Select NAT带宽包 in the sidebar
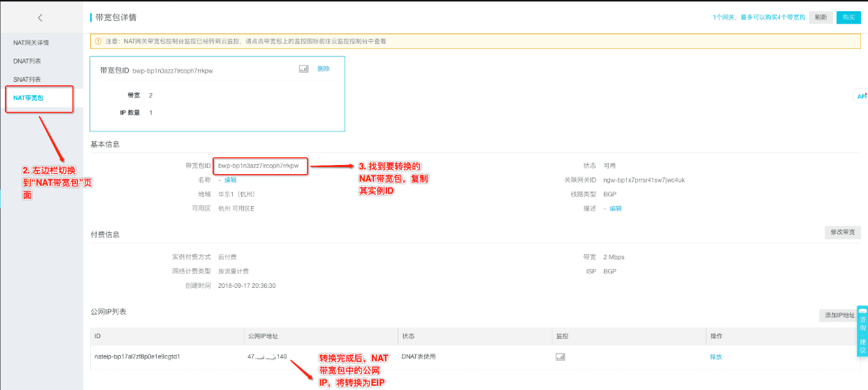The width and height of the screenshot is (868, 390). [x=29, y=98]
